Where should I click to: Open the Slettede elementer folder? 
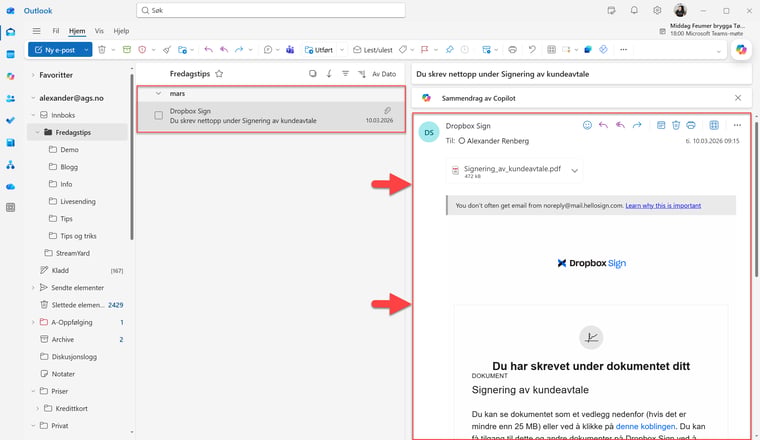[78, 305]
